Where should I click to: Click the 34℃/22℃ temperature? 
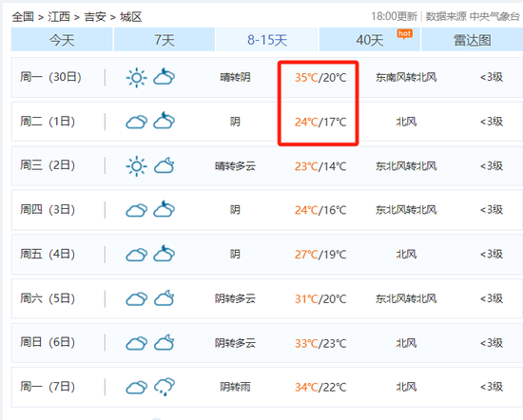click(x=320, y=388)
